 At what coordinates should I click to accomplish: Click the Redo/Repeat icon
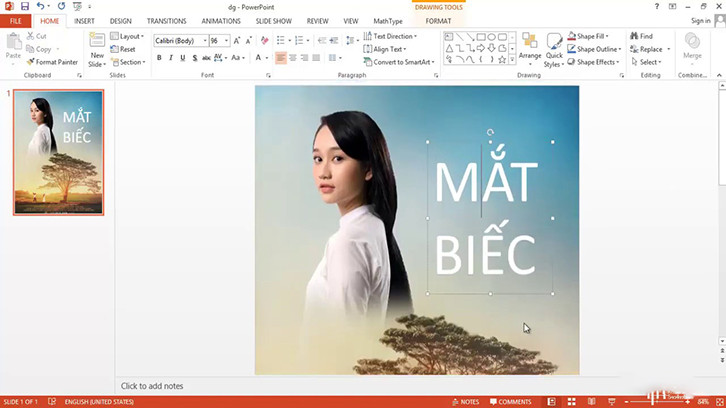coord(61,6)
